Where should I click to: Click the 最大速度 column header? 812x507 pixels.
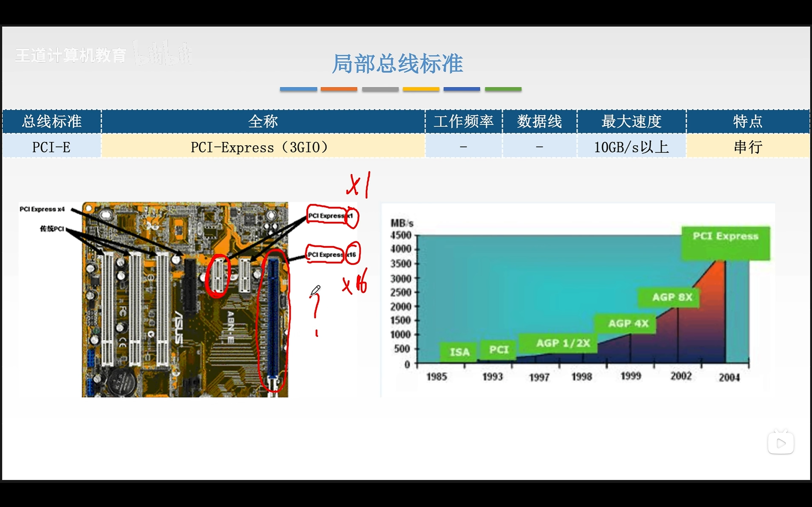point(631,121)
